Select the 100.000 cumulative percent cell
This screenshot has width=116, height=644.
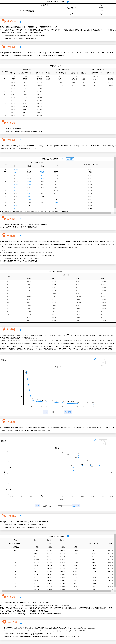click(x=39, y=115)
